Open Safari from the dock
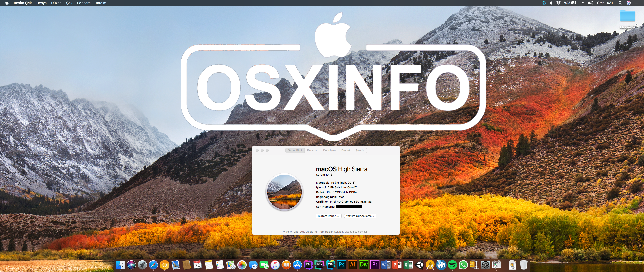Viewport: 644px width, 272px height. point(153,265)
